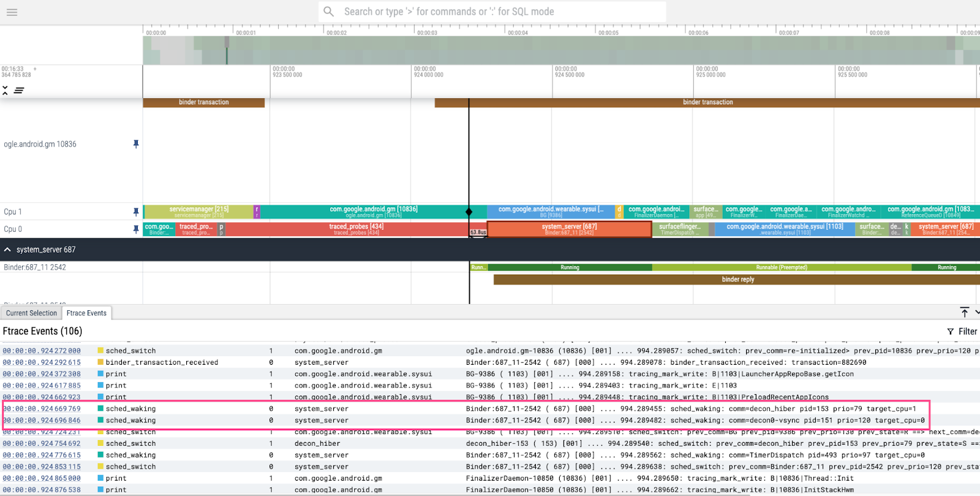Open timestamp link 00:00:00.924 272 000
The width and height of the screenshot is (980, 496).
(42, 351)
